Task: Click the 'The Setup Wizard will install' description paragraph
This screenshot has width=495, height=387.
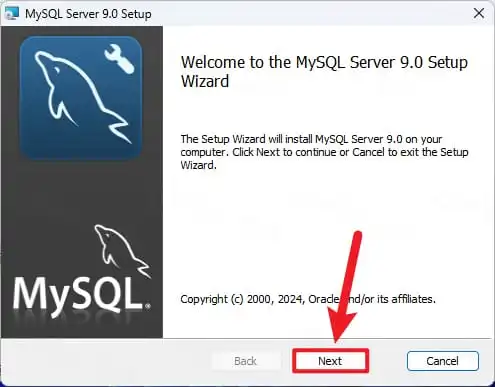Action: point(324,152)
